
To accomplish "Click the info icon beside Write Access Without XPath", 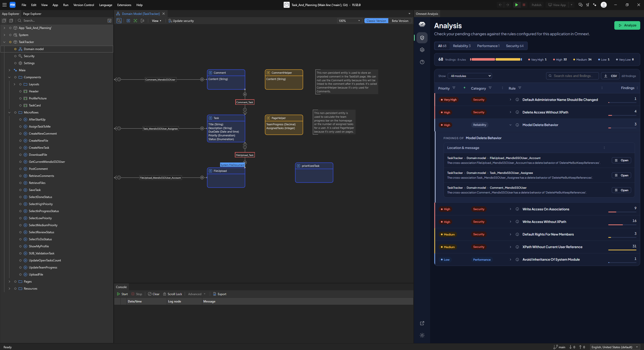I will pyautogui.click(x=517, y=222).
